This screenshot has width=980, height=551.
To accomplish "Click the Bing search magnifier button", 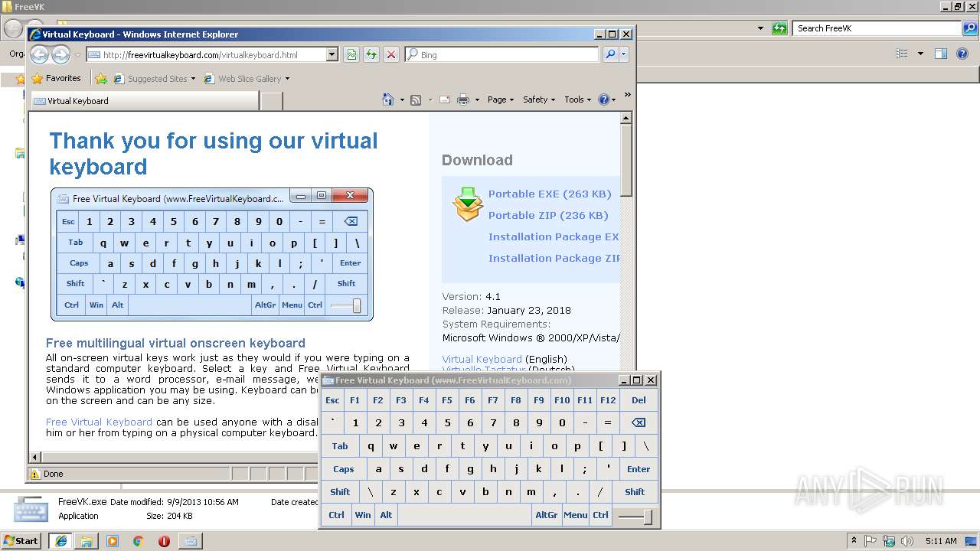I will [x=610, y=54].
